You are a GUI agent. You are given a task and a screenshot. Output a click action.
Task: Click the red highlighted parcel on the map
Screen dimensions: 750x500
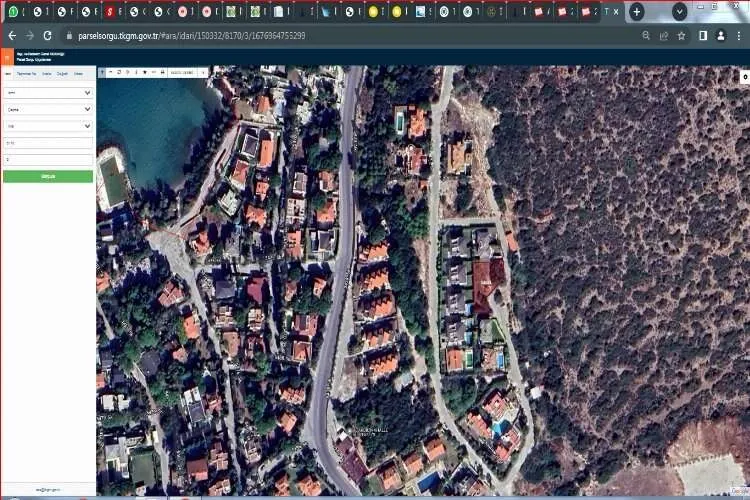(487, 283)
